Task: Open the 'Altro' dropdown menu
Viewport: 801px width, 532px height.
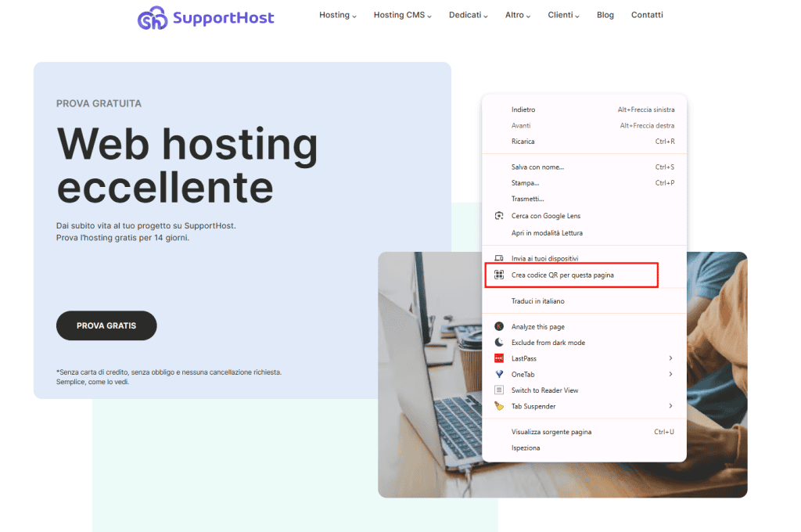Action: (515, 14)
